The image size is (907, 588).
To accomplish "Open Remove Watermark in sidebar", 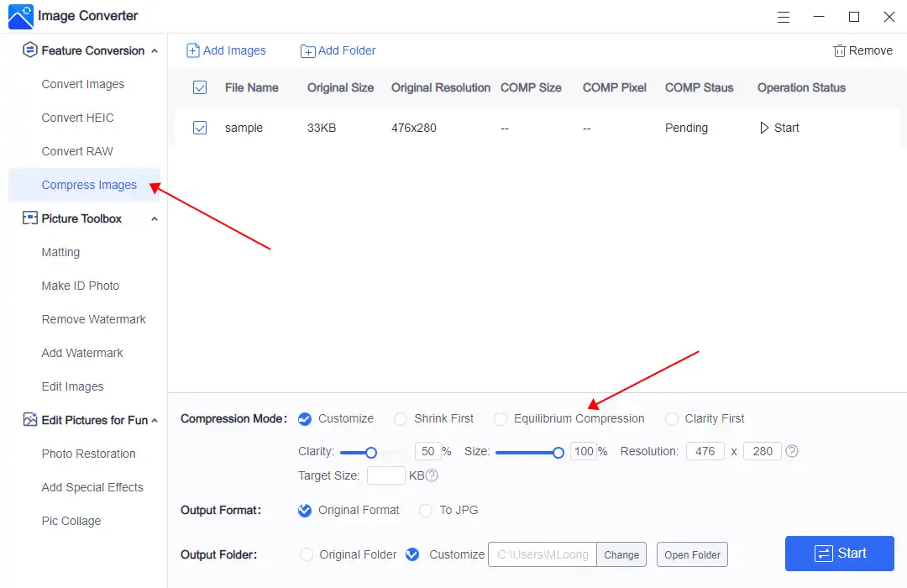I will coord(94,319).
